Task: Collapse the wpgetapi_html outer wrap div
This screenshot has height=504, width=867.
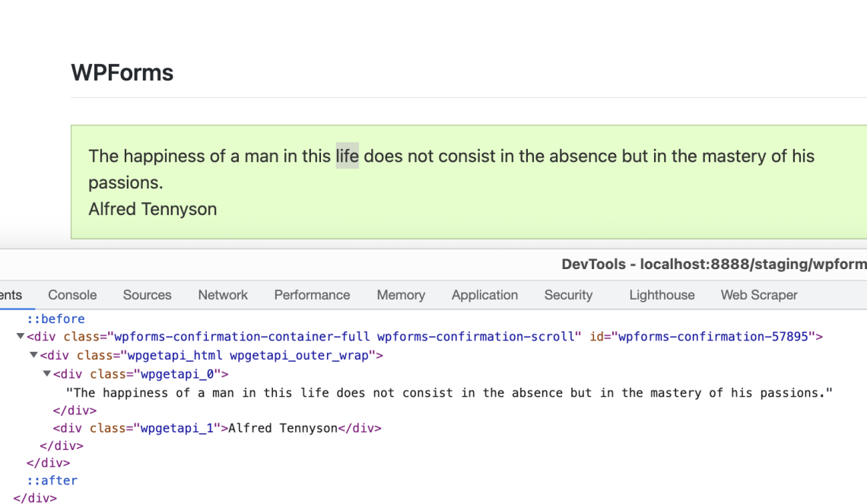Action: 32,355
